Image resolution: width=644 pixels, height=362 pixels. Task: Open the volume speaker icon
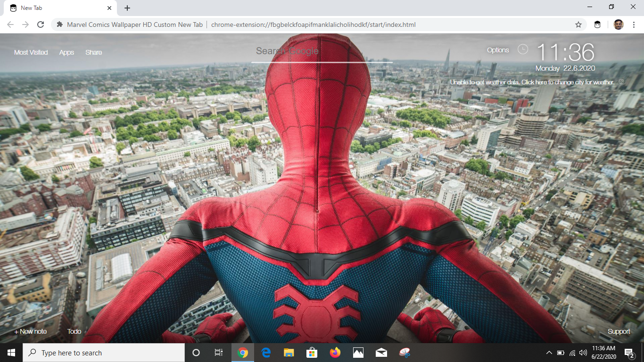tap(583, 353)
